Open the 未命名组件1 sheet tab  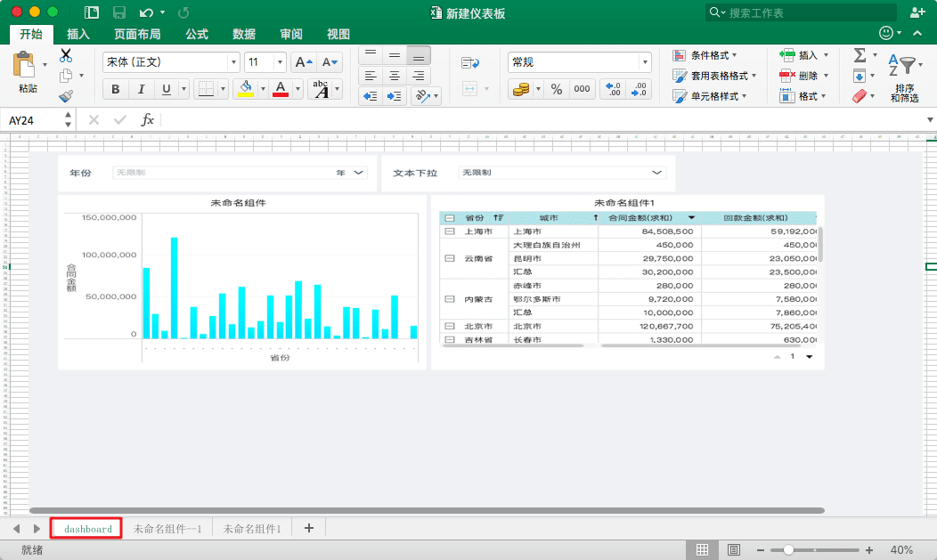(252, 529)
